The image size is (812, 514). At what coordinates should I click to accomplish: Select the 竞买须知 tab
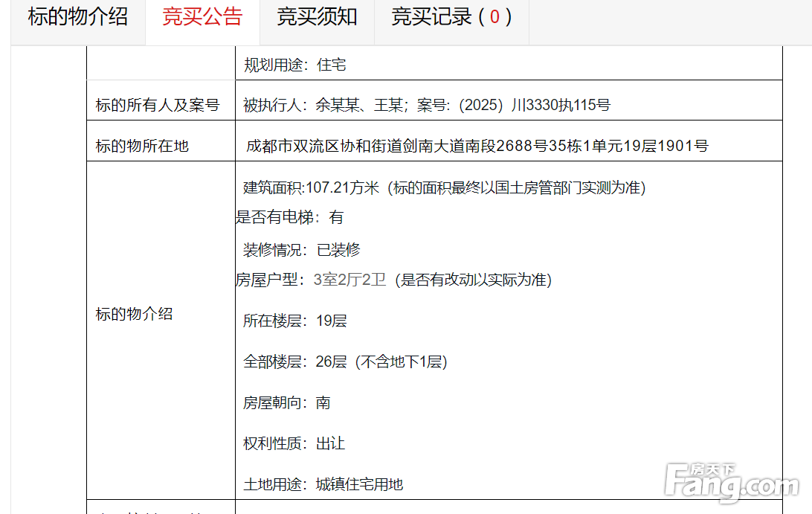pyautogui.click(x=317, y=16)
